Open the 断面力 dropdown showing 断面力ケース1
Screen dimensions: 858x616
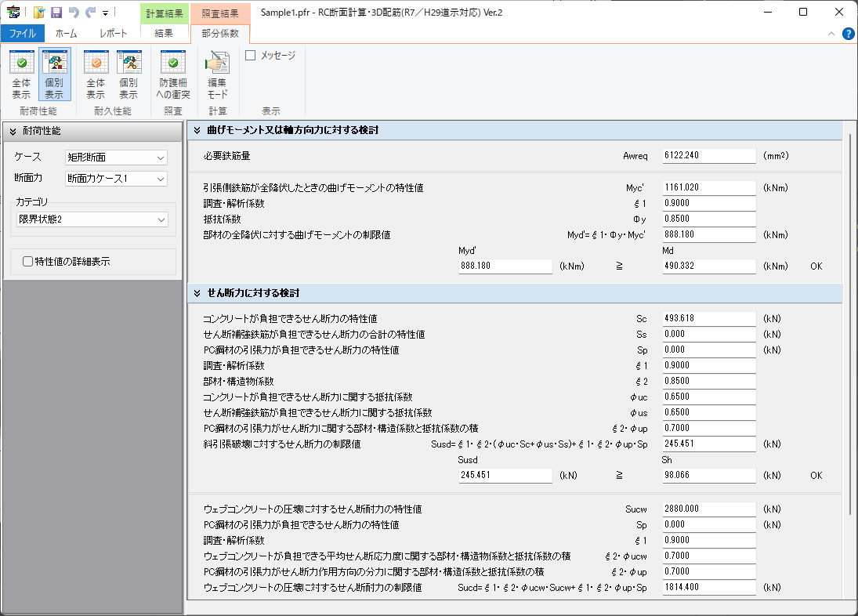click(x=116, y=179)
